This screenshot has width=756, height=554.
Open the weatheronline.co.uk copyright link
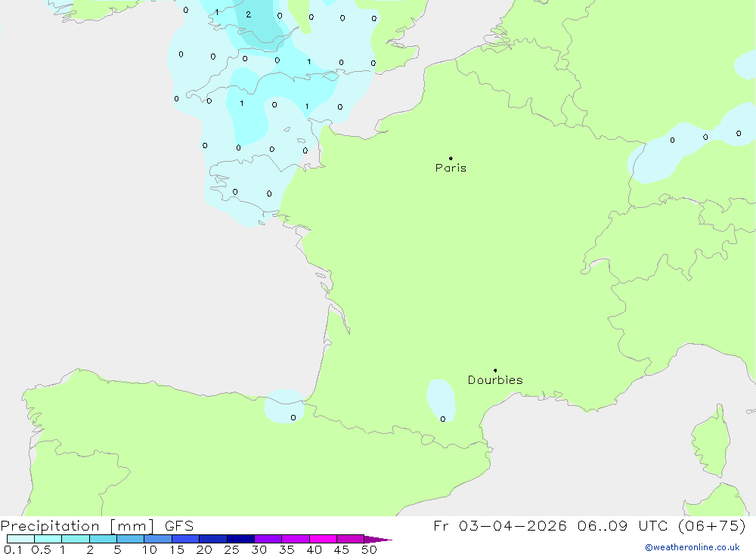coord(692,547)
